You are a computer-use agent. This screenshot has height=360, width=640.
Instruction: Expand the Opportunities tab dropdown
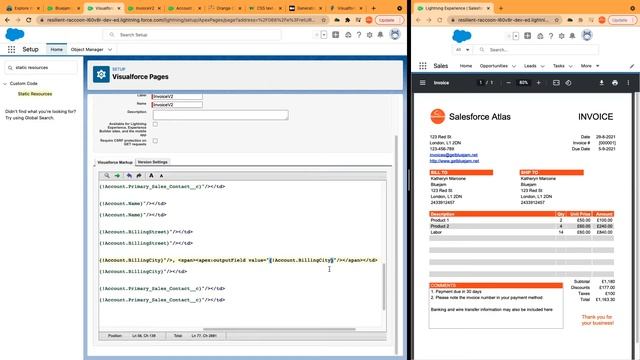click(514, 66)
